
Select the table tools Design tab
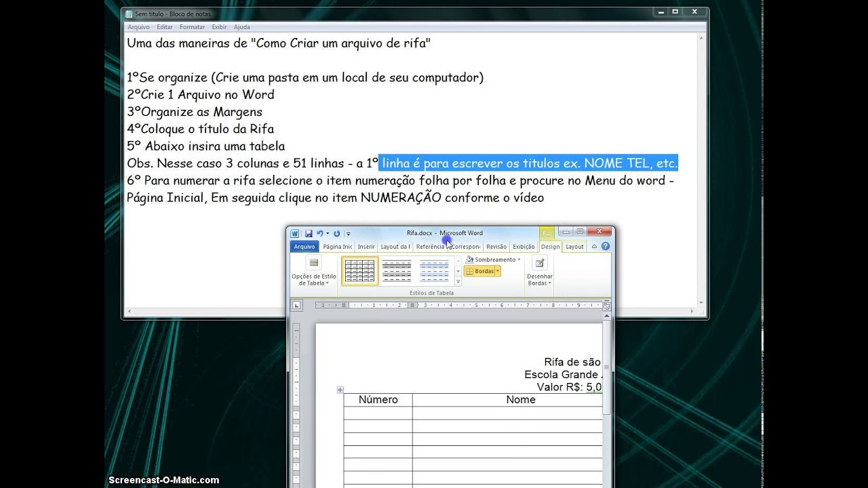(551, 247)
